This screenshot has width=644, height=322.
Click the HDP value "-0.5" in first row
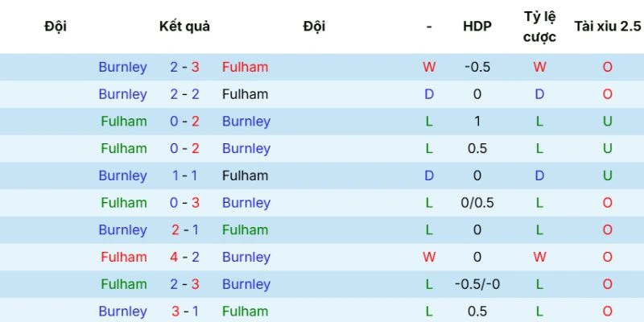pos(477,67)
